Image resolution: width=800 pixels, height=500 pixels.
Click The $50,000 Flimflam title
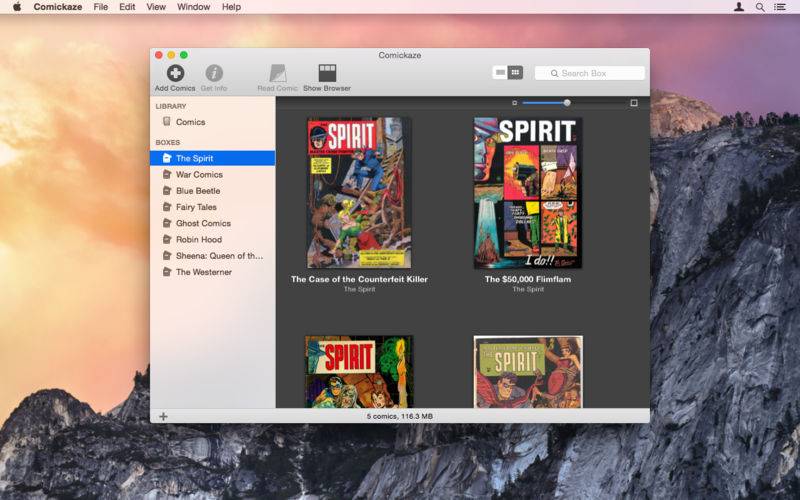(x=528, y=280)
